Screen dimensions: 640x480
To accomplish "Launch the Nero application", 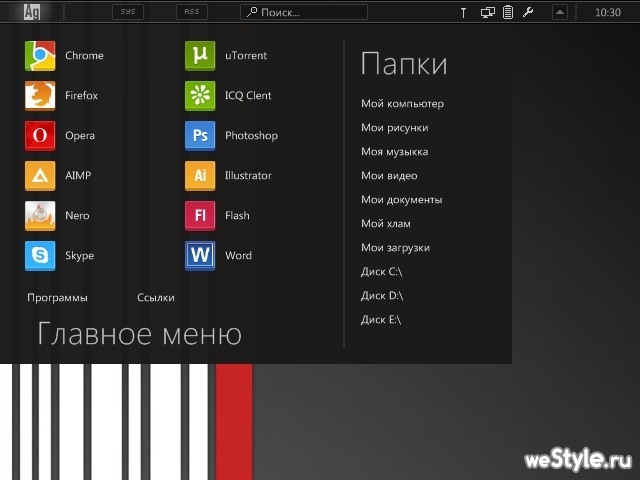I will [40, 216].
